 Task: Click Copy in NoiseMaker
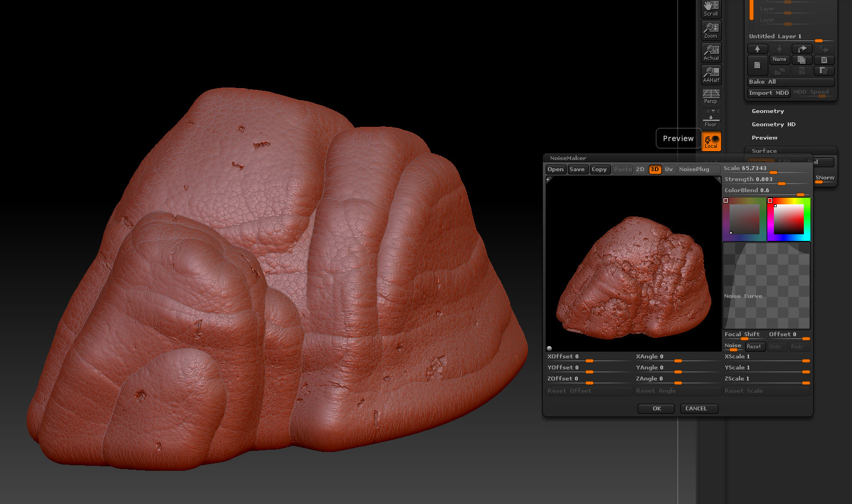point(599,169)
